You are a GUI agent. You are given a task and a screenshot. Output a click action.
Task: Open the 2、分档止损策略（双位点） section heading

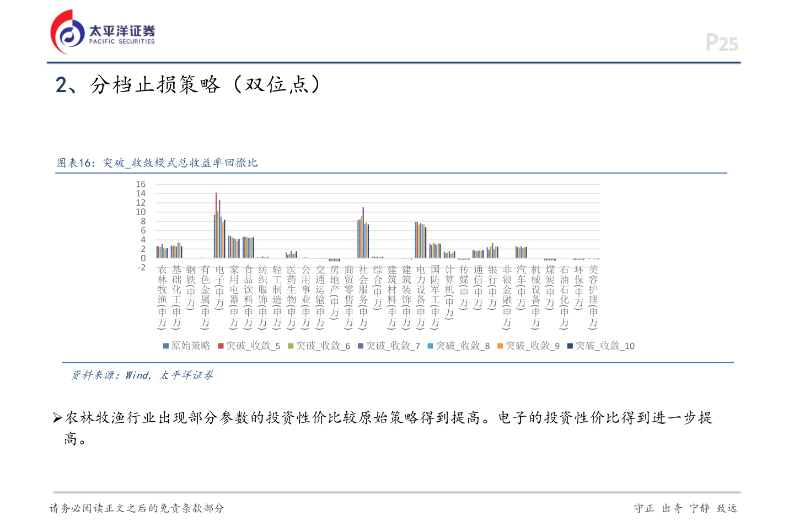(x=187, y=84)
